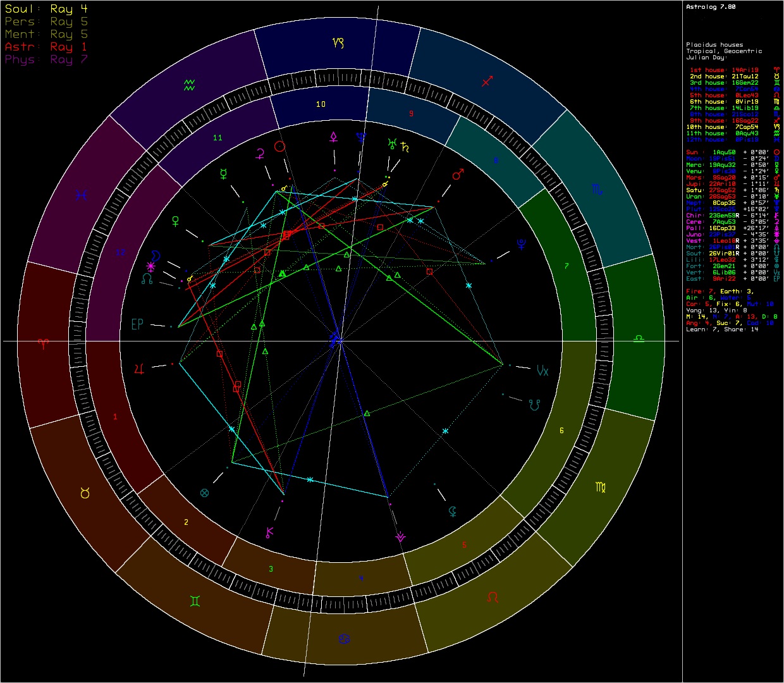The image size is (784, 683).
Task: Click house number 3 in the wheel
Action: pyautogui.click(x=271, y=569)
